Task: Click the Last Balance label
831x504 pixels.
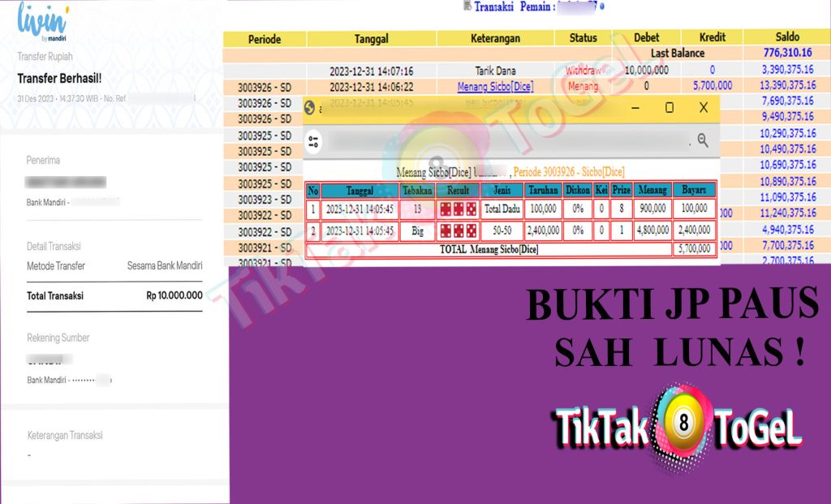Action: coord(678,53)
